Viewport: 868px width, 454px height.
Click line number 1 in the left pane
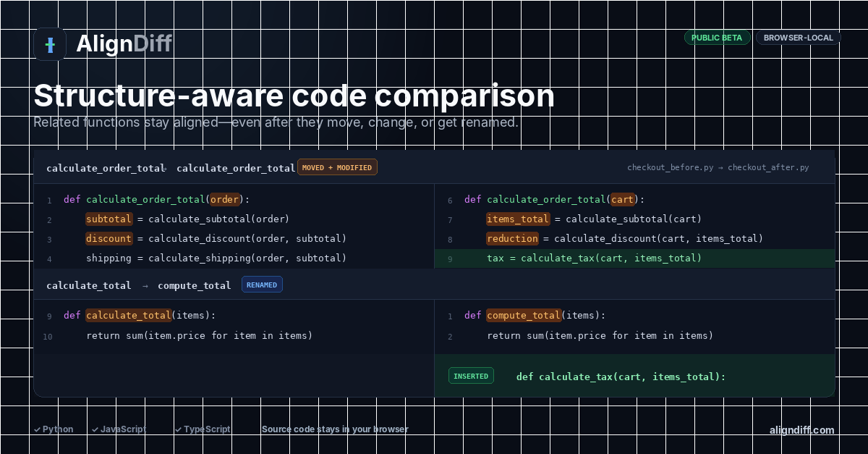click(x=49, y=200)
